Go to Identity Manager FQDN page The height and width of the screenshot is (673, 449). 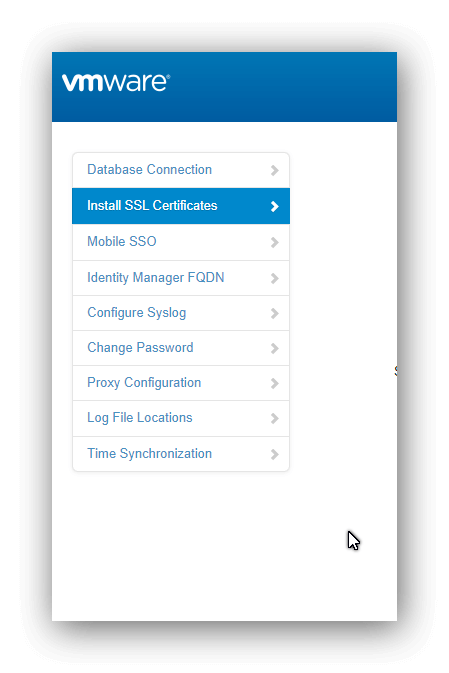point(181,278)
